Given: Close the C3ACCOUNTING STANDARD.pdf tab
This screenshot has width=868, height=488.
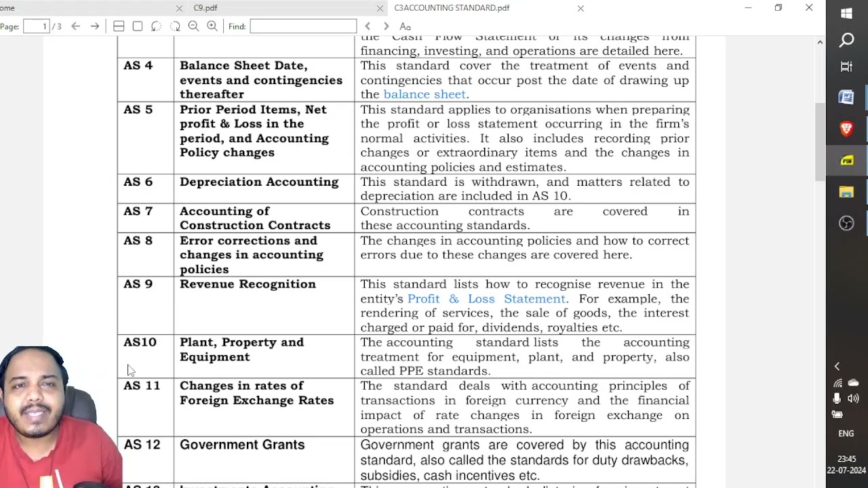Looking at the screenshot, I should pos(580,8).
